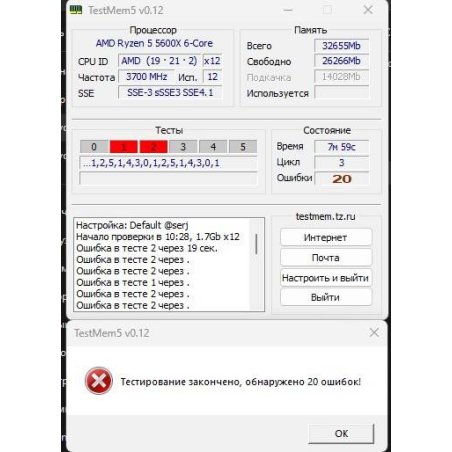Screen dimensions: 452x452
Task: Click the frequency value 3700 MHz
Action: (146, 77)
